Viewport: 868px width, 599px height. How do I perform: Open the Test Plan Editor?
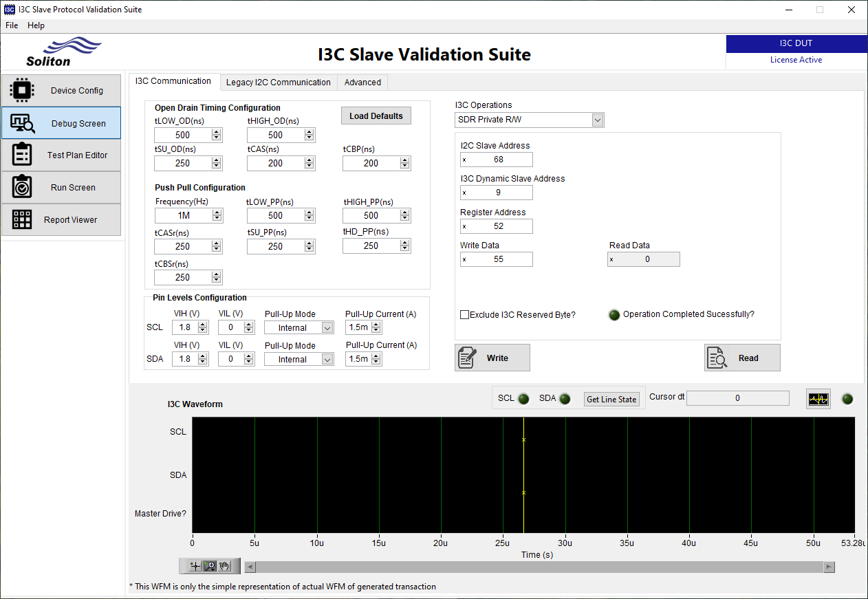click(x=61, y=155)
